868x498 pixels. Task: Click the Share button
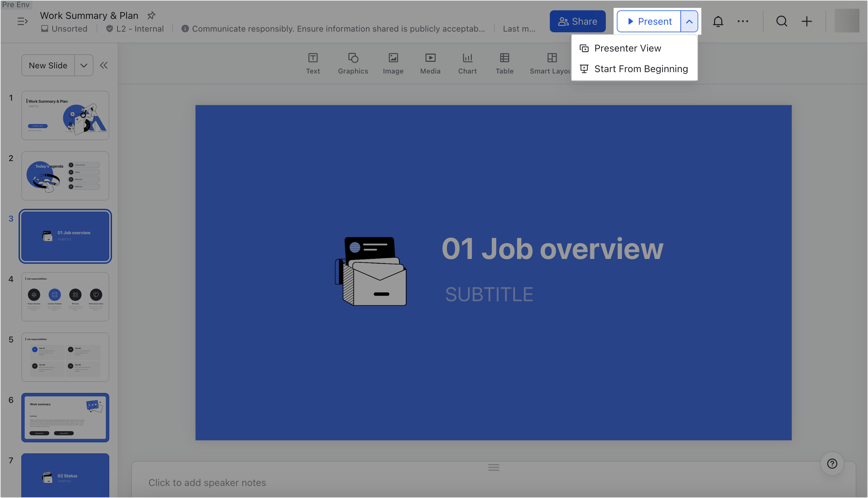(x=578, y=21)
